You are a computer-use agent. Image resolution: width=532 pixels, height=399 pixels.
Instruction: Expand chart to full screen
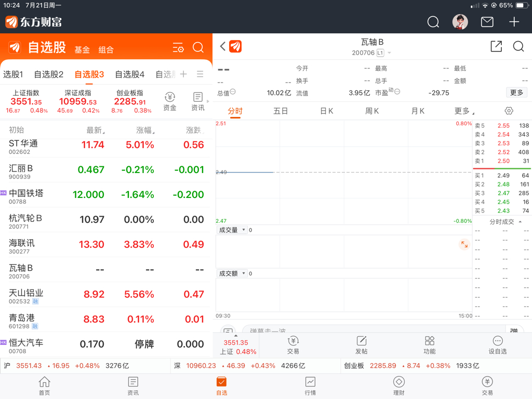464,244
